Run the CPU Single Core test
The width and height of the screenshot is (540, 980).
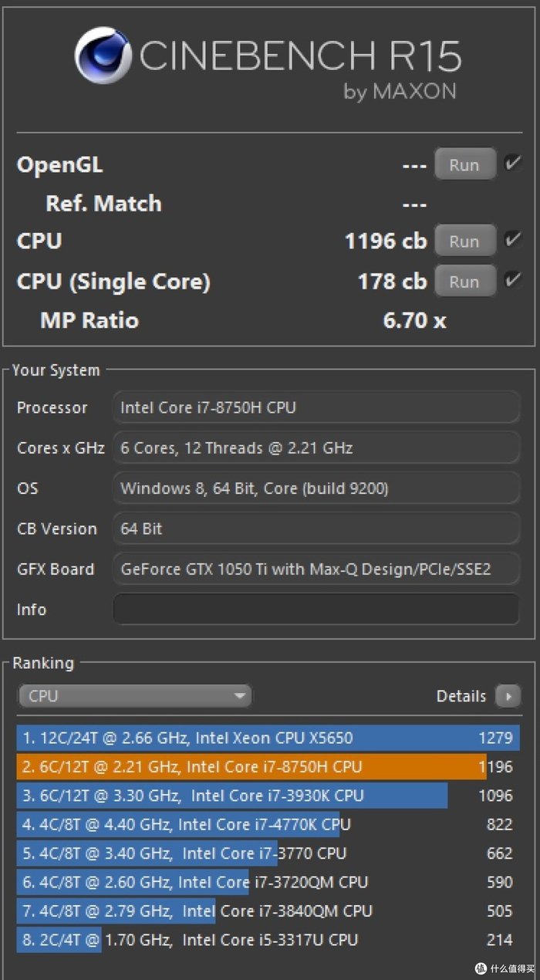coord(464,281)
